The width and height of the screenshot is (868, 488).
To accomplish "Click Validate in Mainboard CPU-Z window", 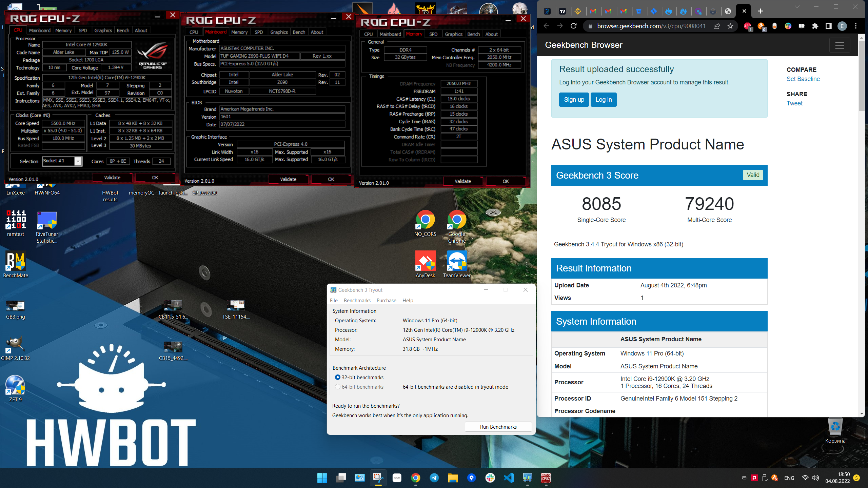I will pyautogui.click(x=288, y=179).
